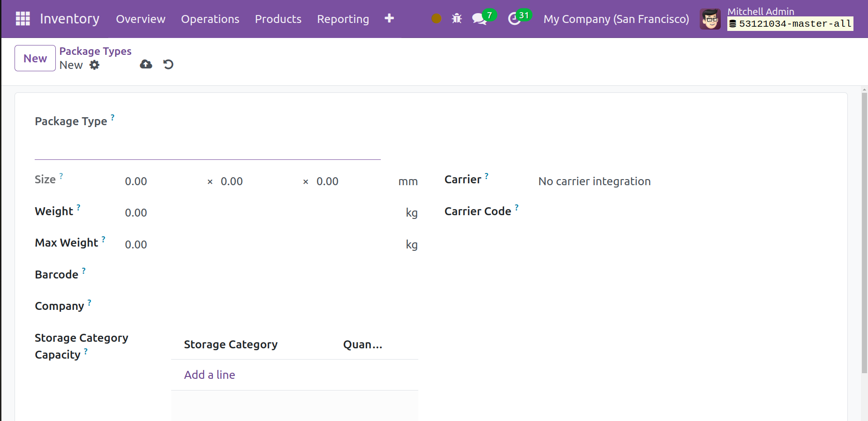Switch company via My Company (San Francisco)

(616, 19)
